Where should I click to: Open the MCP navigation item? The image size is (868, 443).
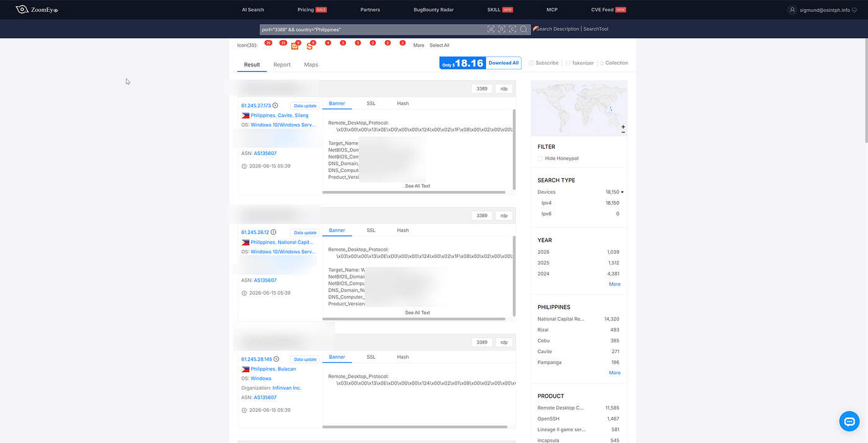552,10
